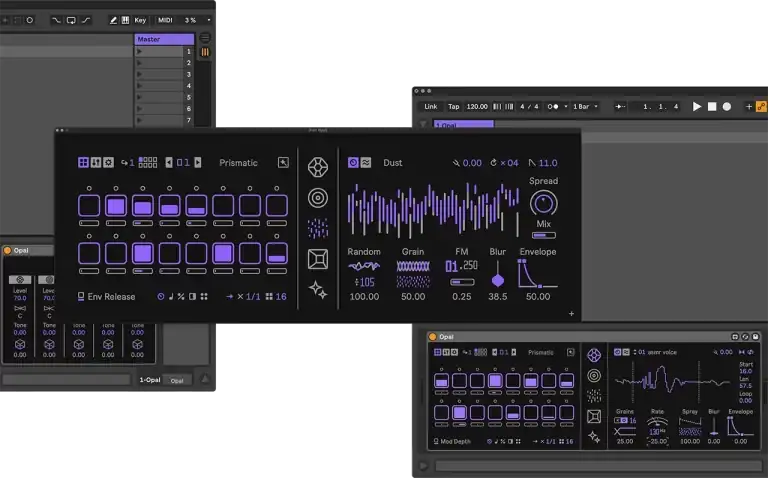The image size is (768, 478).
Task: Adjust slider under third bottom-row pad
Action: [x=143, y=271]
